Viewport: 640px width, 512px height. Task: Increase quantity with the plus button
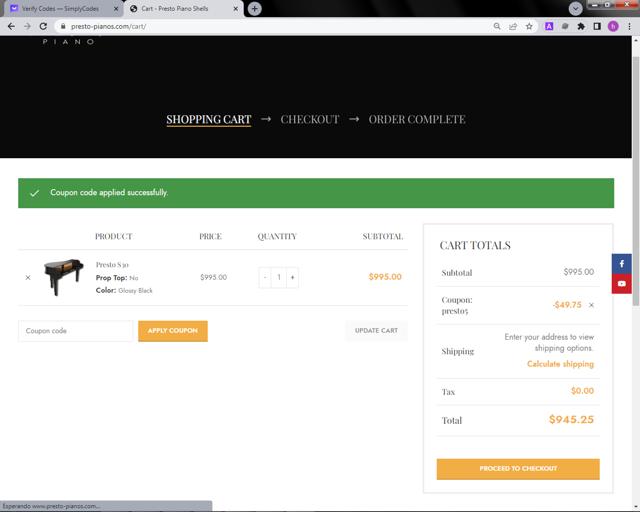(x=292, y=278)
